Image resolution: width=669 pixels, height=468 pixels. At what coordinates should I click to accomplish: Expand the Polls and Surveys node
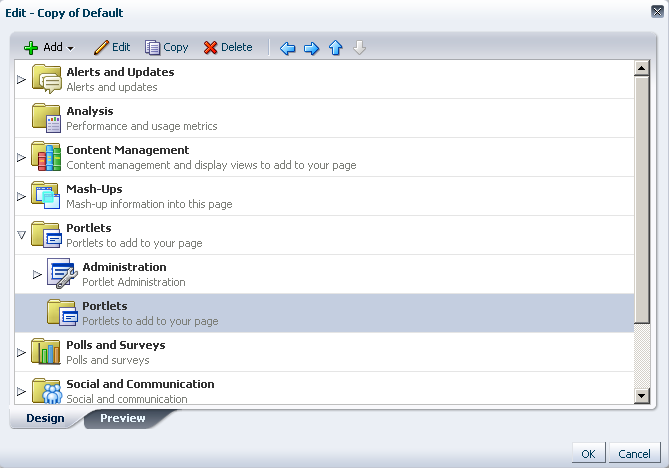pyautogui.click(x=21, y=352)
